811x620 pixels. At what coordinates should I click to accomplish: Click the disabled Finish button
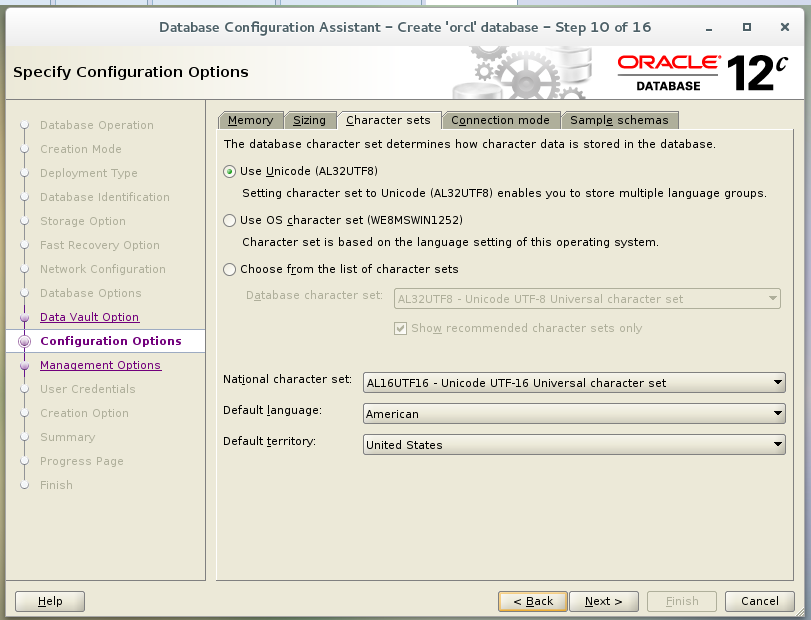point(682,601)
